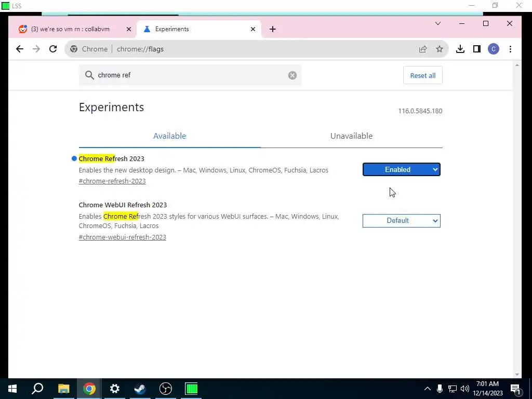The height and width of the screenshot is (399, 532).
Task: Follow the #chrome-refresh-2023 link
Action: [x=112, y=181]
